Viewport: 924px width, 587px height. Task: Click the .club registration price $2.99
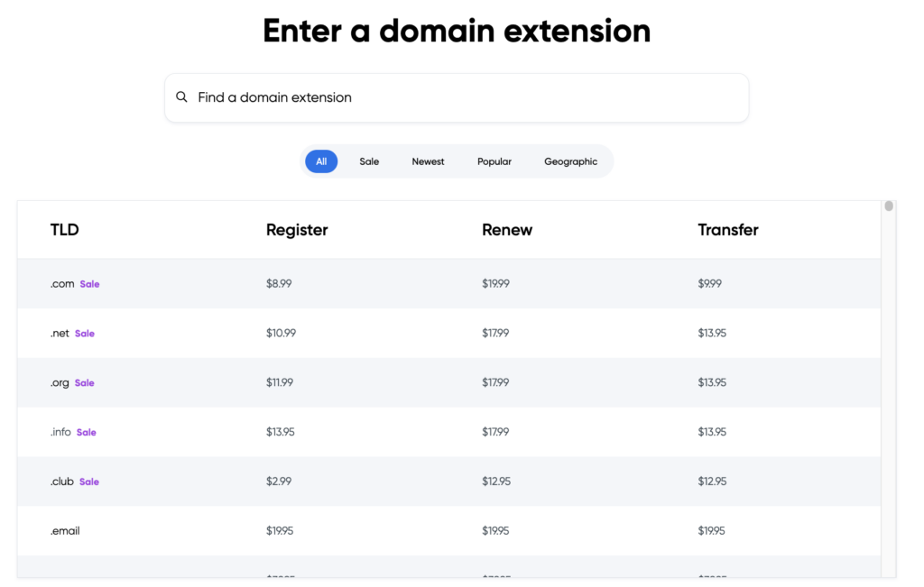point(279,481)
